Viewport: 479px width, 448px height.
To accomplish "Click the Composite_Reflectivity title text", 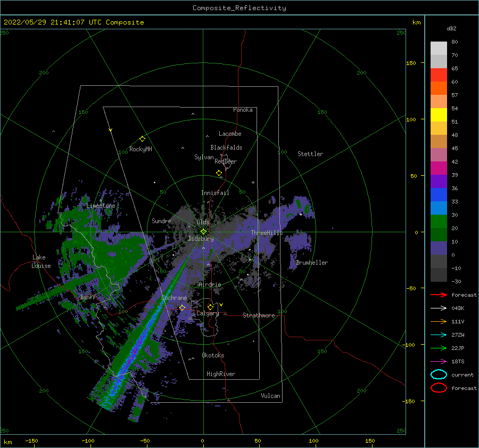I will [x=240, y=8].
